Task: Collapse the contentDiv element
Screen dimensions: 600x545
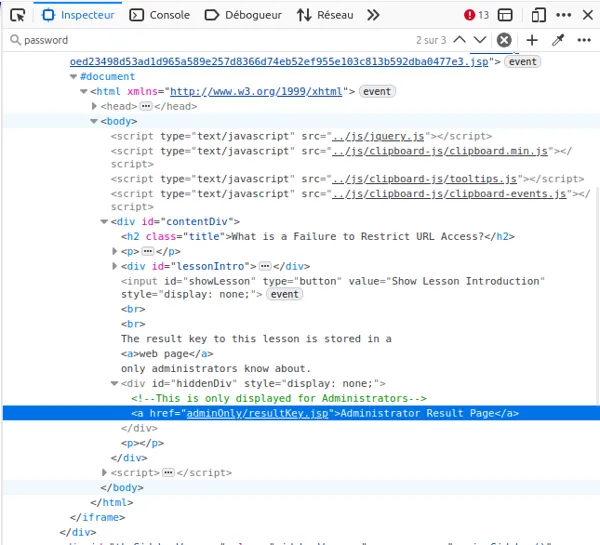Action: point(104,222)
